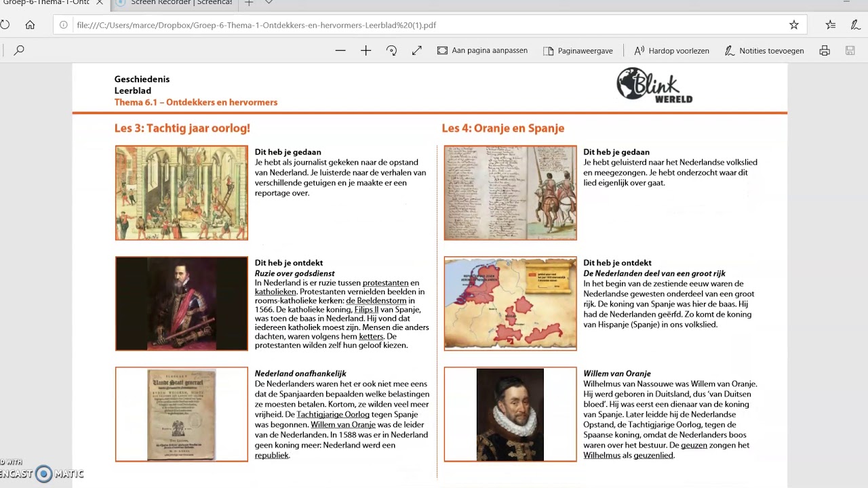Viewport: 868px width, 488px height.
Task: Switch to Groep-6-Thema-1 PDF tab
Action: click(46, 3)
